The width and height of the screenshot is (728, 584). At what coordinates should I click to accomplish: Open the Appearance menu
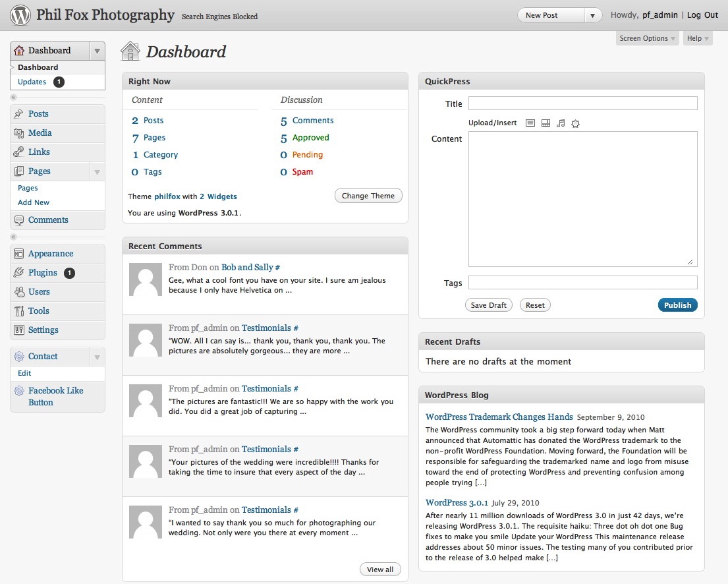coord(51,254)
